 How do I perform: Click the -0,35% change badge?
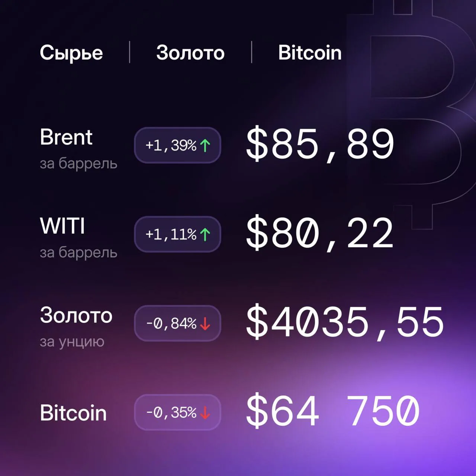[x=178, y=412]
